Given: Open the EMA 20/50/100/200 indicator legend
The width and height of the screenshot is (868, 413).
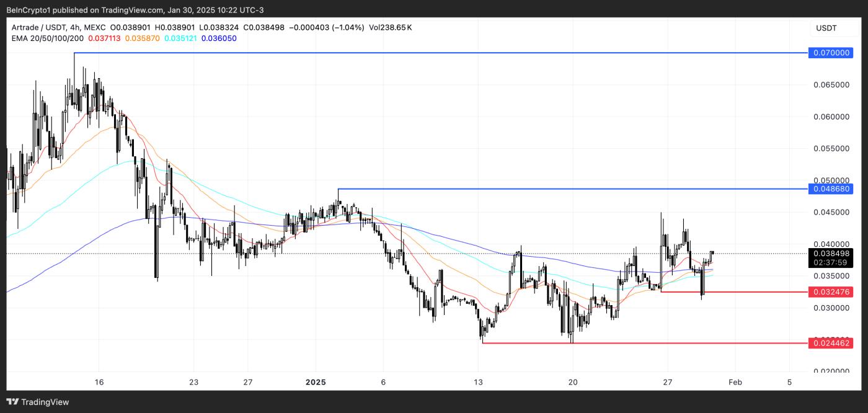Looking at the screenshot, I should (47, 38).
